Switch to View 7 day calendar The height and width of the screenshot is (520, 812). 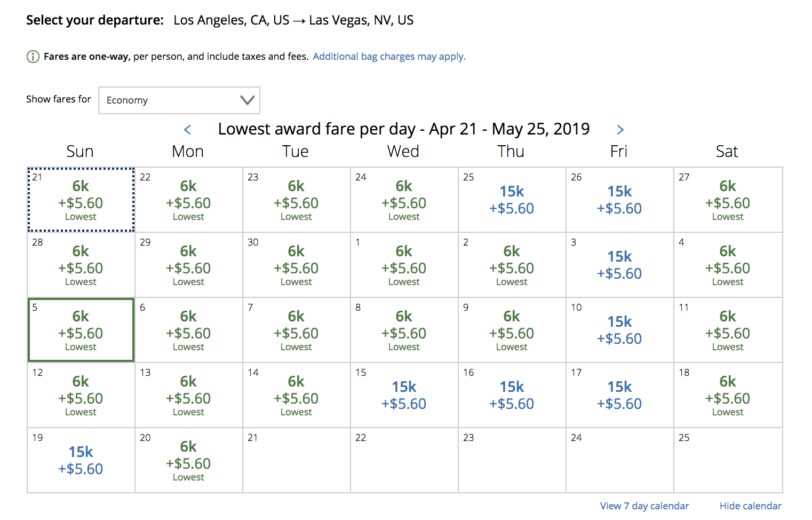click(644, 506)
